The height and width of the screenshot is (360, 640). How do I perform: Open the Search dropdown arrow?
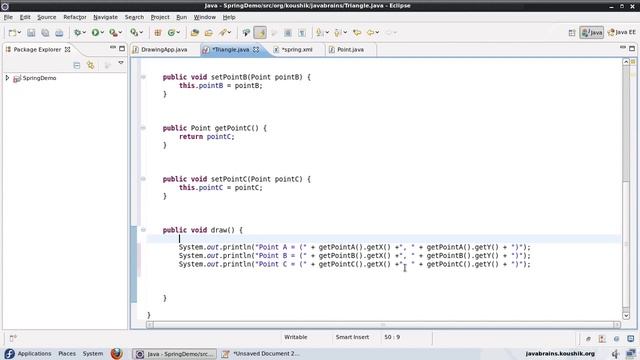[x=229, y=33]
